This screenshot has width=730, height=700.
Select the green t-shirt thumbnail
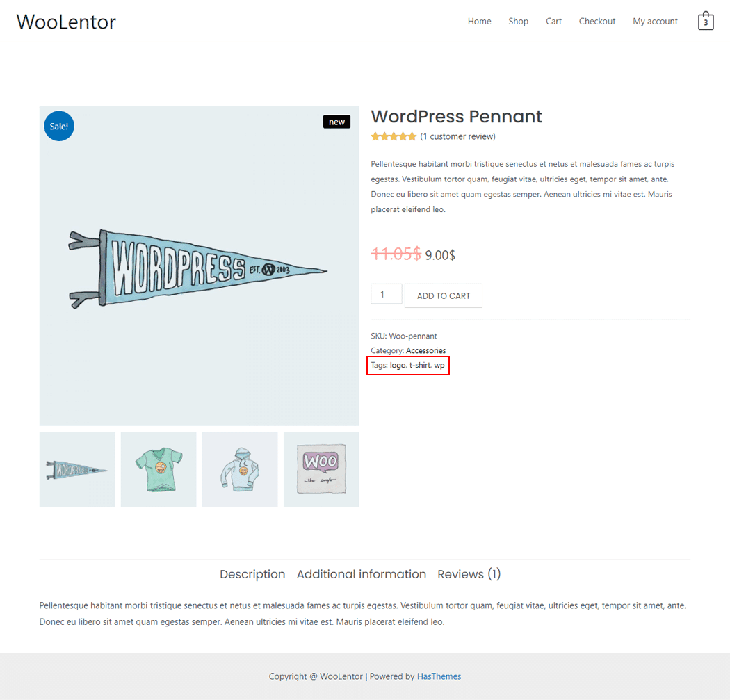(159, 469)
